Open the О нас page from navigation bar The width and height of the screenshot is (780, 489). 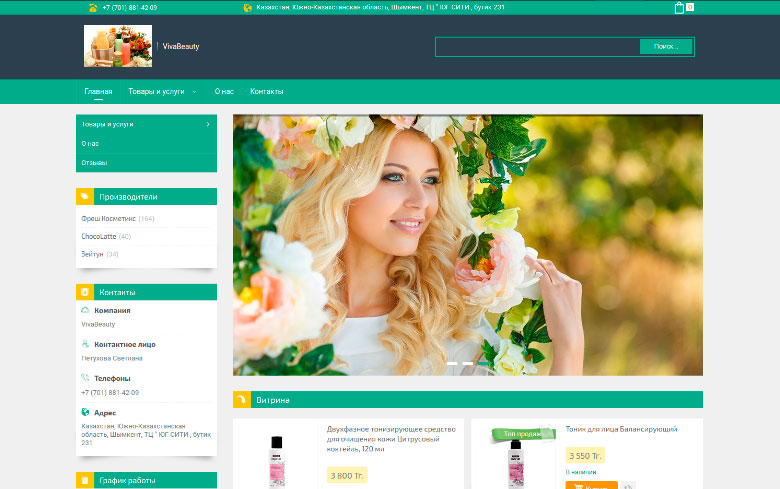pos(224,91)
